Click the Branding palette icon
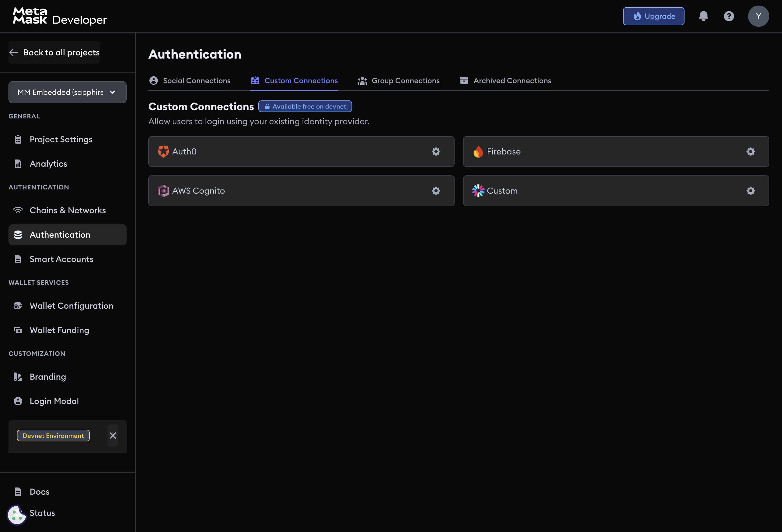This screenshot has height=532, width=782. [18, 376]
